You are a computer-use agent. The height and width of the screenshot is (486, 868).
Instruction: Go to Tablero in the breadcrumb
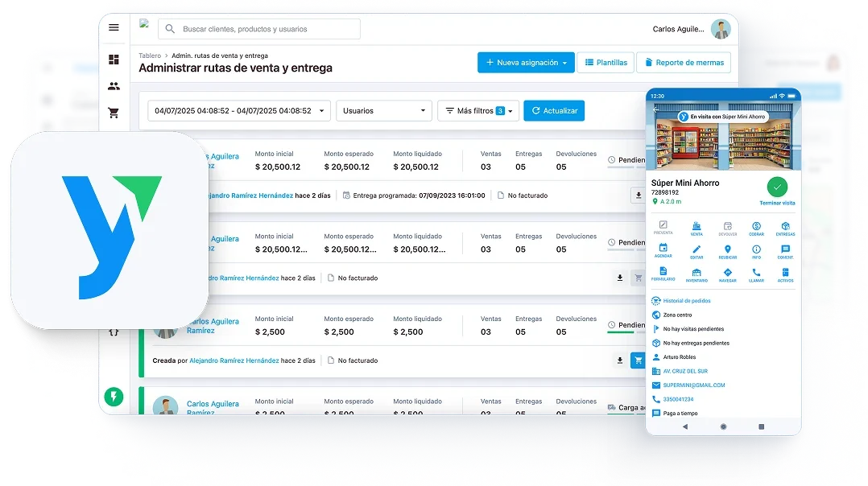[x=149, y=56]
